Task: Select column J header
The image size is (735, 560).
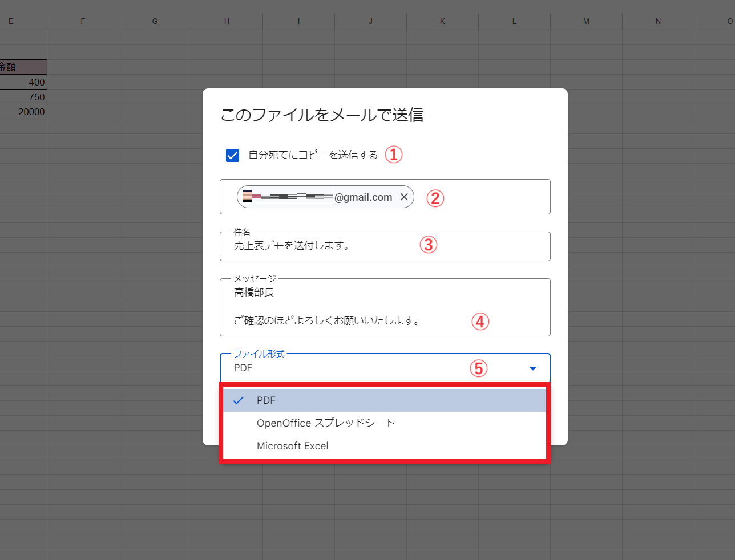Action: [370, 21]
